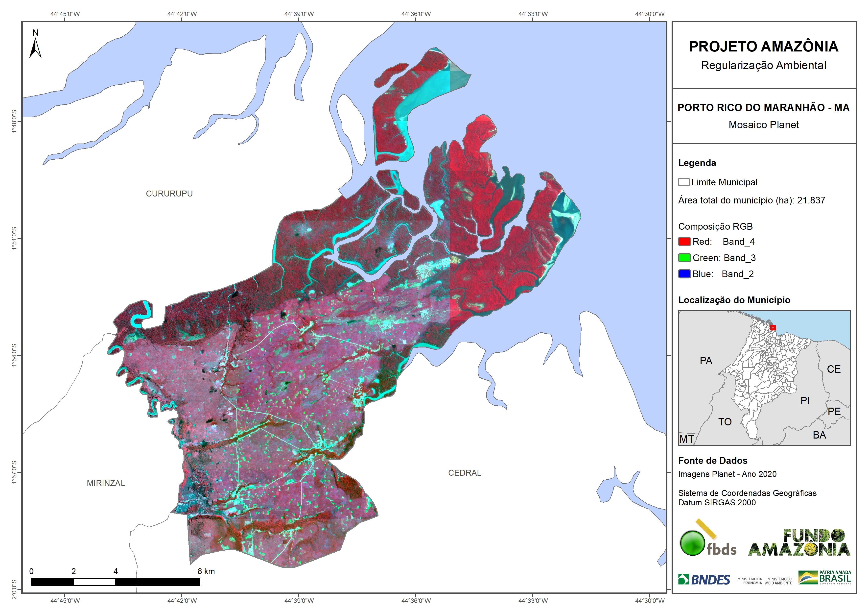Click the CURURUPU municipality label
The image size is (868, 614).
coord(169,193)
